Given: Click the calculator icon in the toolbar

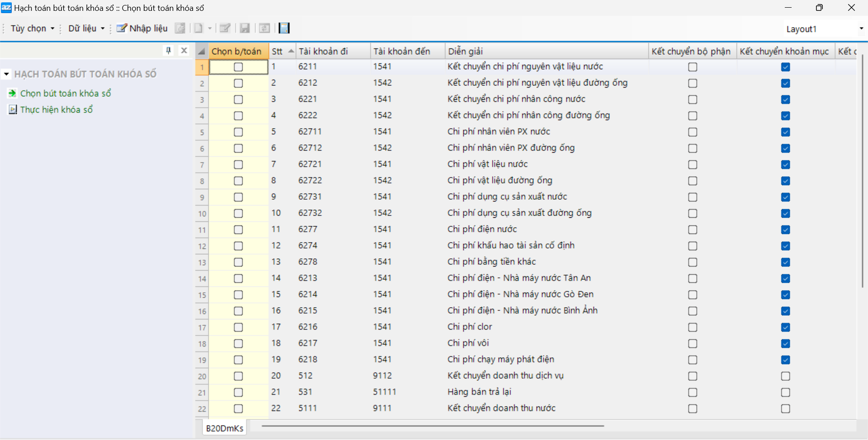Looking at the screenshot, I should coord(284,28).
